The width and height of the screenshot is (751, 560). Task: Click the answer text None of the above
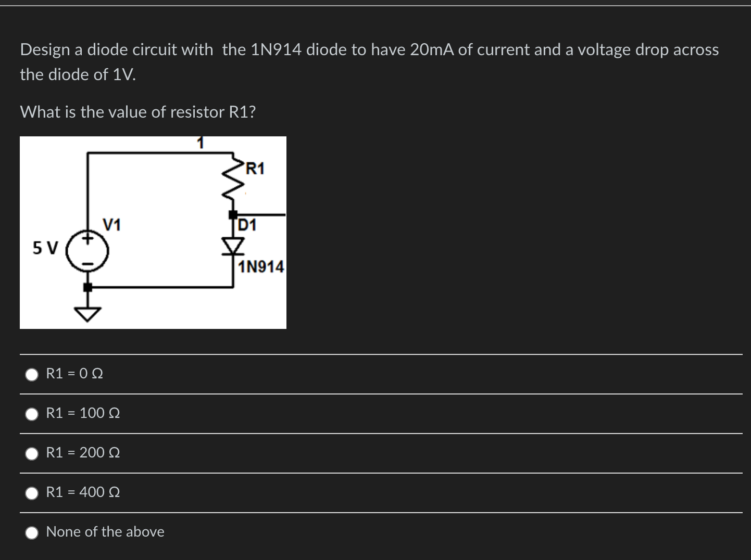coord(105,531)
